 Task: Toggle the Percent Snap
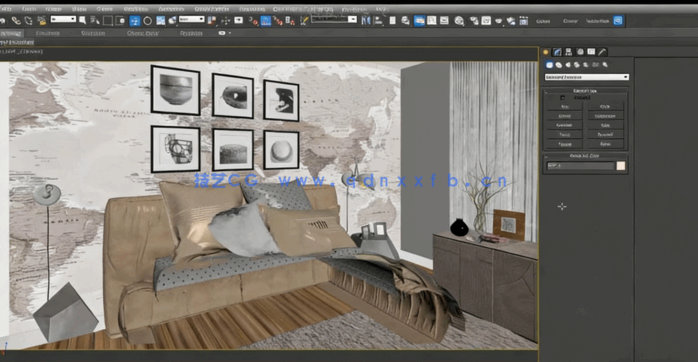point(278,20)
